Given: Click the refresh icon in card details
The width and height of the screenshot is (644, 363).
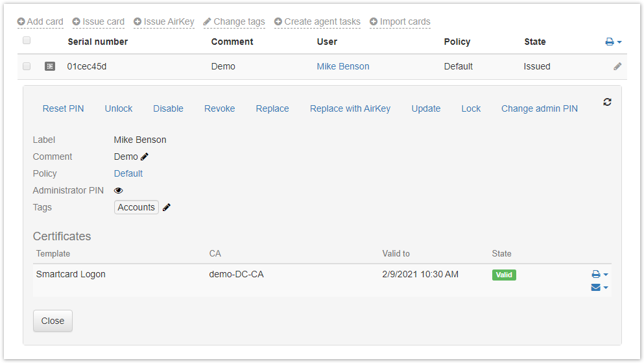Looking at the screenshot, I should [607, 102].
